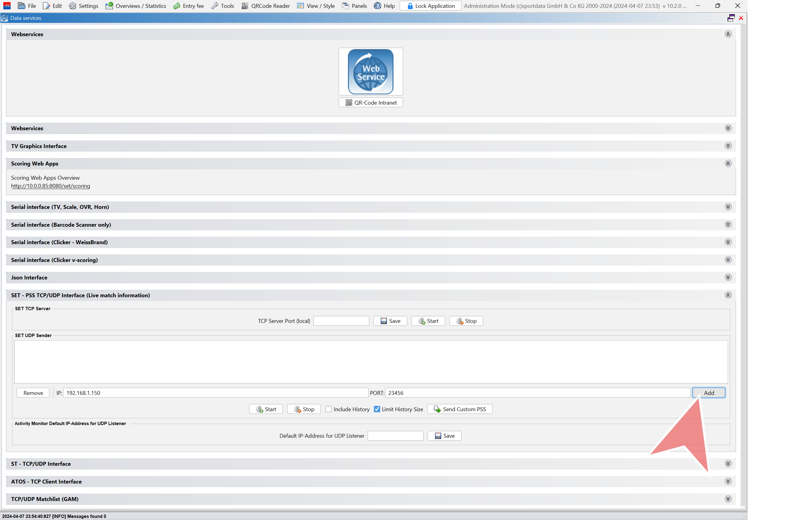Open the Tools menu

click(223, 6)
